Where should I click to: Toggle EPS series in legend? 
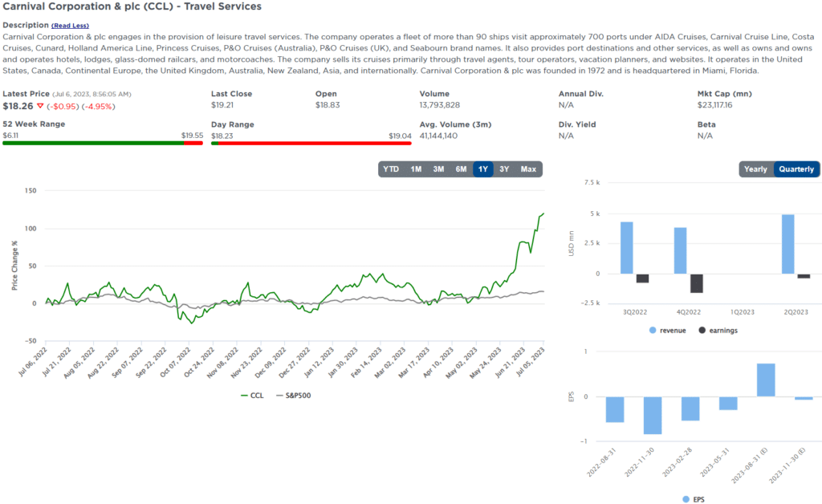(694, 499)
